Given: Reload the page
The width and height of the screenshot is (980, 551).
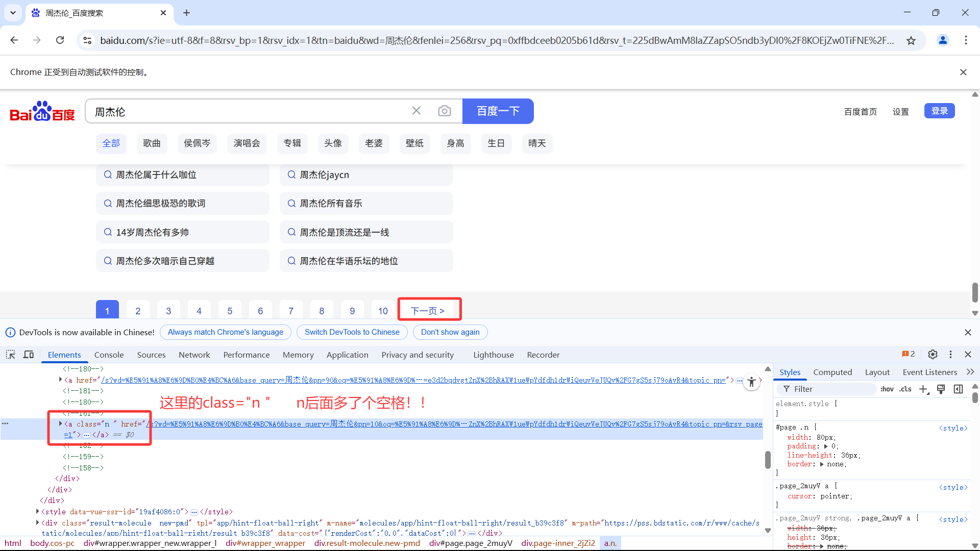Looking at the screenshot, I should tap(60, 40).
